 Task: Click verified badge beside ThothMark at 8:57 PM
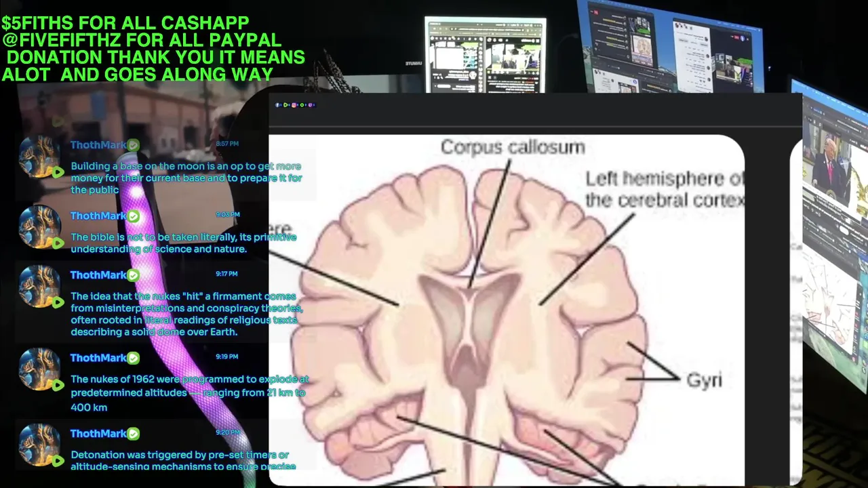click(133, 145)
